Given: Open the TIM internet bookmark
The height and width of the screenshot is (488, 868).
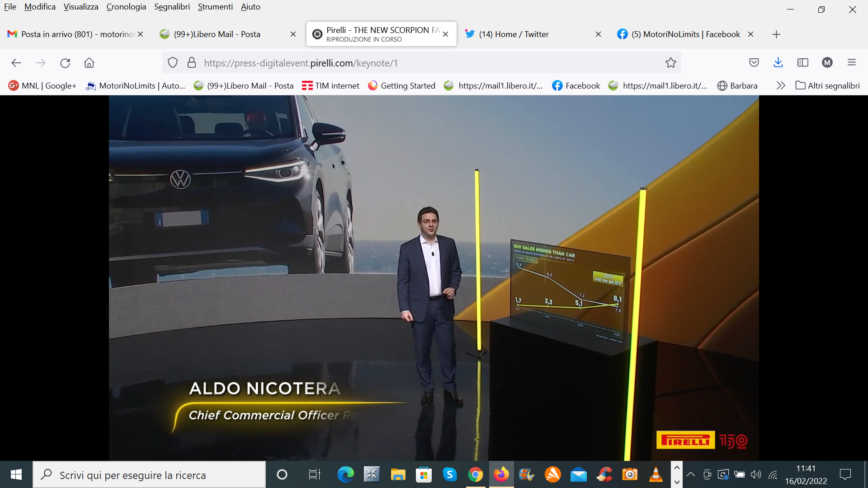Looking at the screenshot, I should click(x=330, y=85).
